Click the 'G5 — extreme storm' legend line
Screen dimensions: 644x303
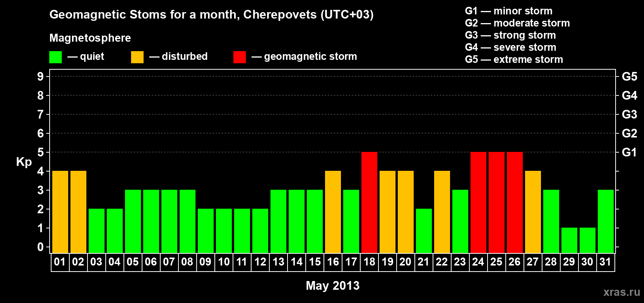coord(514,59)
